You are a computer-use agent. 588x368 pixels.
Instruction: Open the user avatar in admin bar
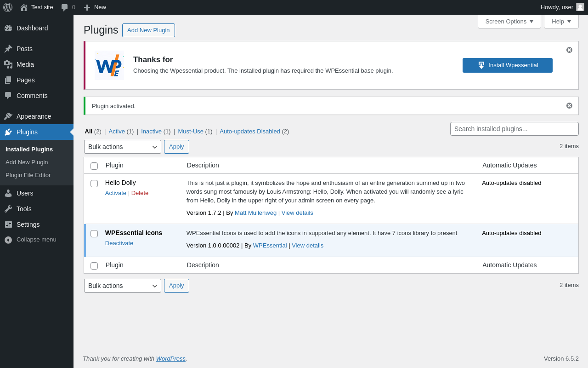580,7
